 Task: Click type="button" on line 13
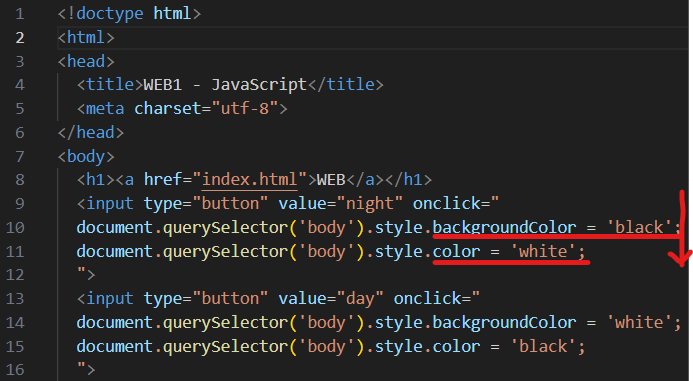coord(206,299)
